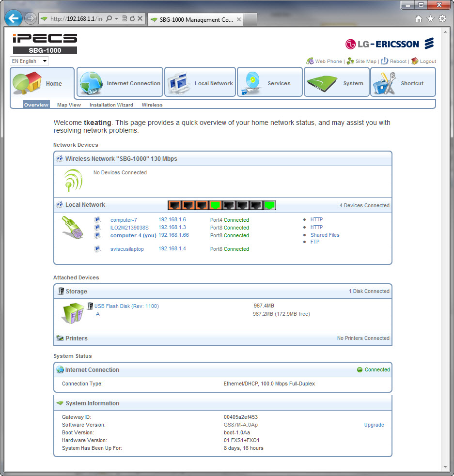
Task: Click the browser back arrow button
Action: 14,19
